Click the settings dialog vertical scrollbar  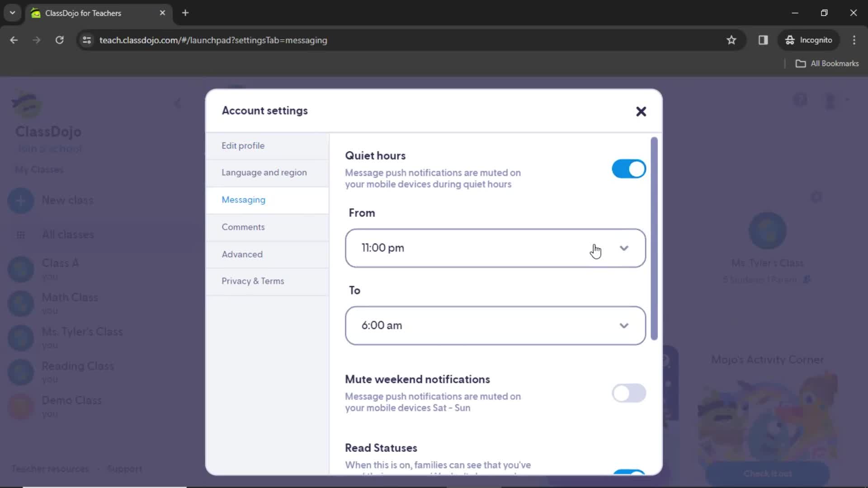tap(654, 239)
